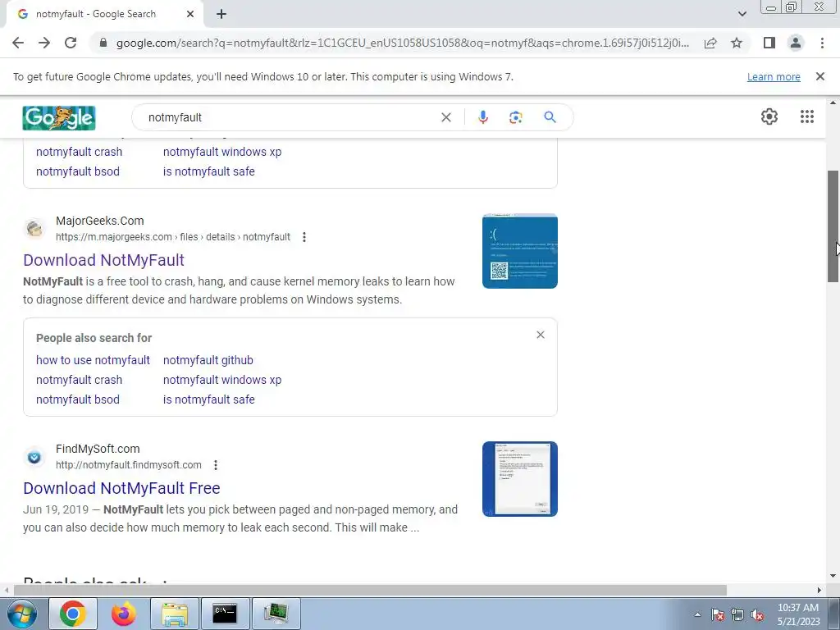Open Download NotMyFault Free link
Image resolution: width=840 pixels, height=630 pixels.
121,488
